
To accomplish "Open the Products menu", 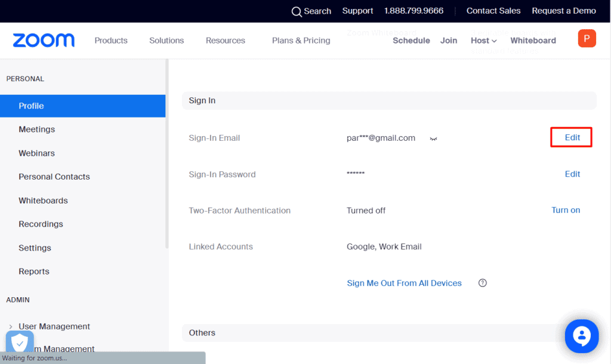I will (111, 40).
